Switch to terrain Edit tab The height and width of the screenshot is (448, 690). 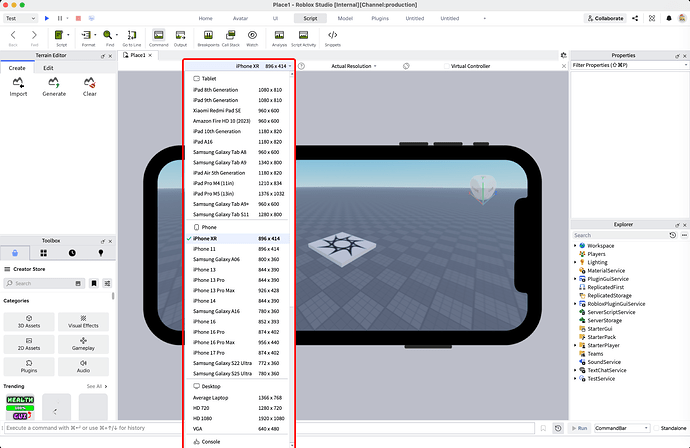click(48, 68)
